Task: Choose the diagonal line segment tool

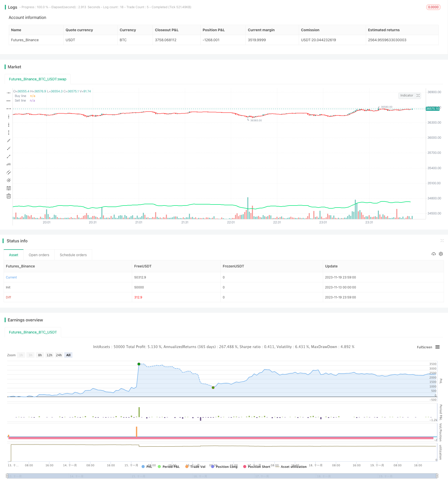Action: 9,156
